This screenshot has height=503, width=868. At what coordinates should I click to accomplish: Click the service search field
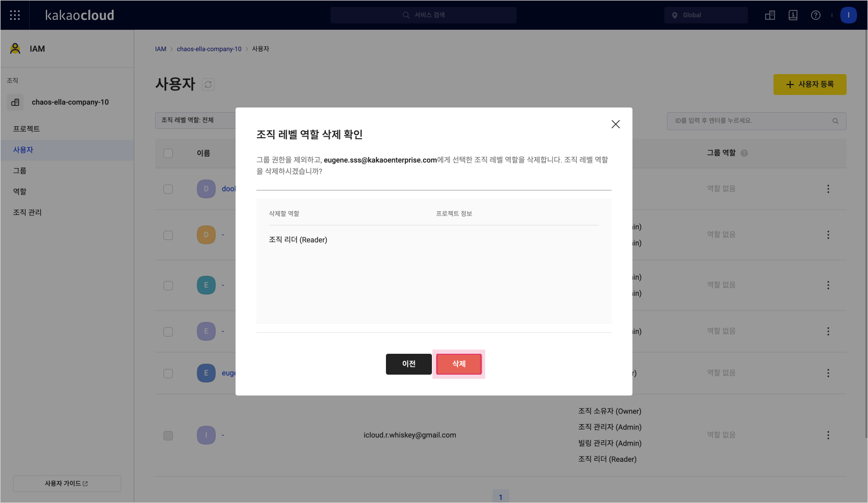(x=424, y=15)
